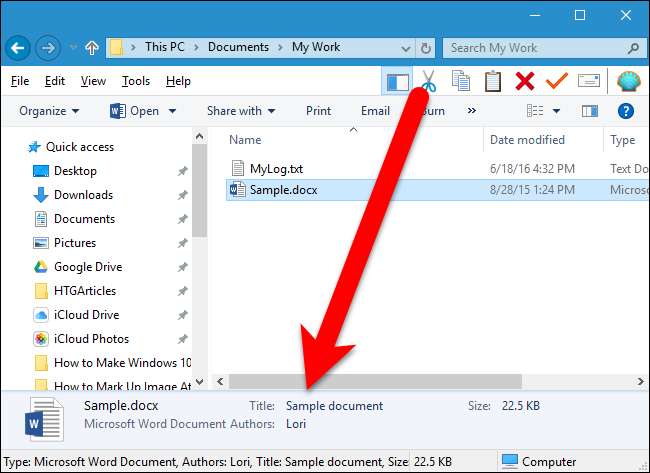Viewport: 650px width, 473px height.
Task: Click the horizontal scrollbar thumb
Action: 375,381
